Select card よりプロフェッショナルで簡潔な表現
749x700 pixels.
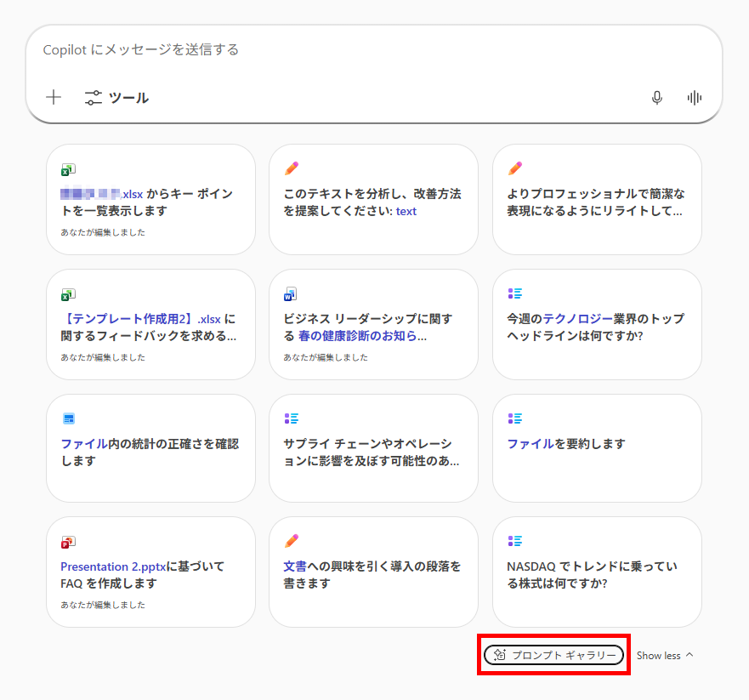(x=597, y=200)
